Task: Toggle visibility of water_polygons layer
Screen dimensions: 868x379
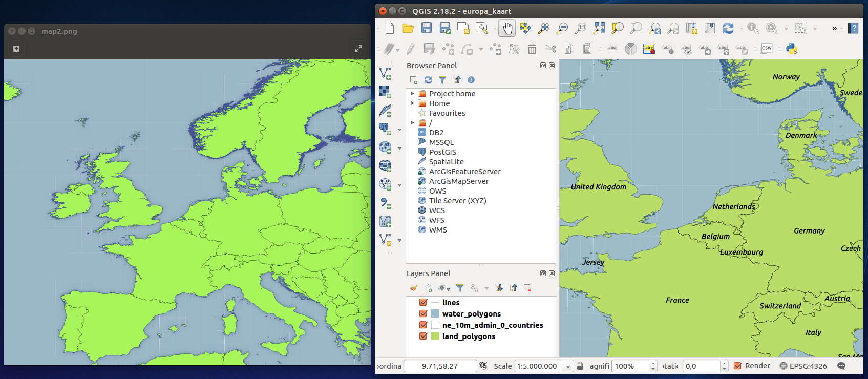Action: [423, 313]
